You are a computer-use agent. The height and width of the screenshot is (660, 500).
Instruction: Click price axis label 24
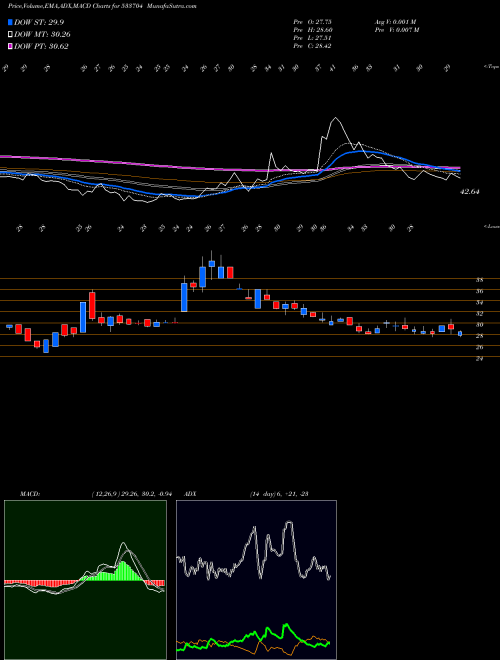click(x=479, y=359)
